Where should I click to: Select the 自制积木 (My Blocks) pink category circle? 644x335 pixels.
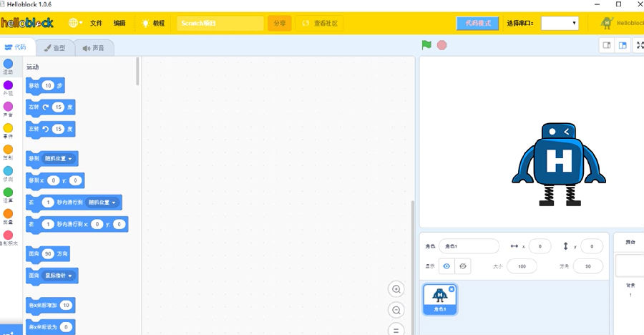click(8, 235)
